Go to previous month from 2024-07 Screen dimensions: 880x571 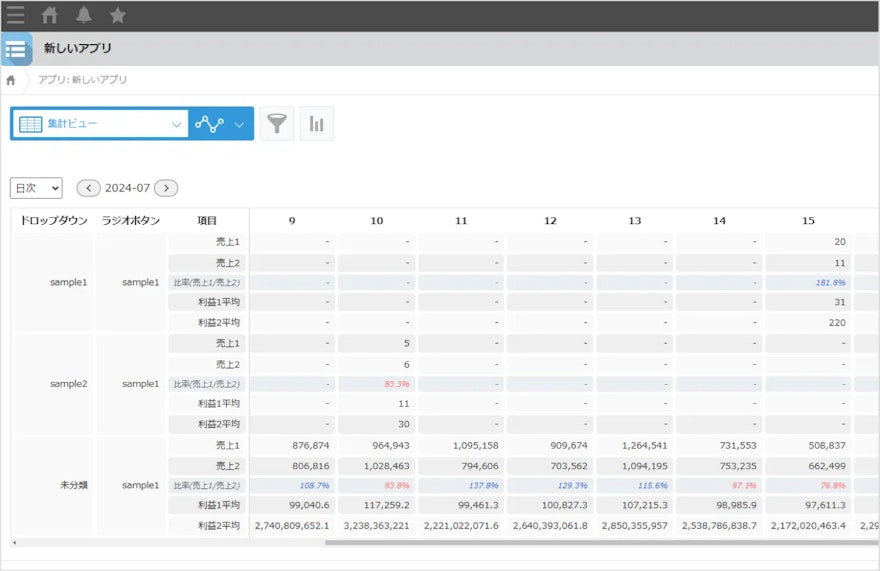pos(89,188)
